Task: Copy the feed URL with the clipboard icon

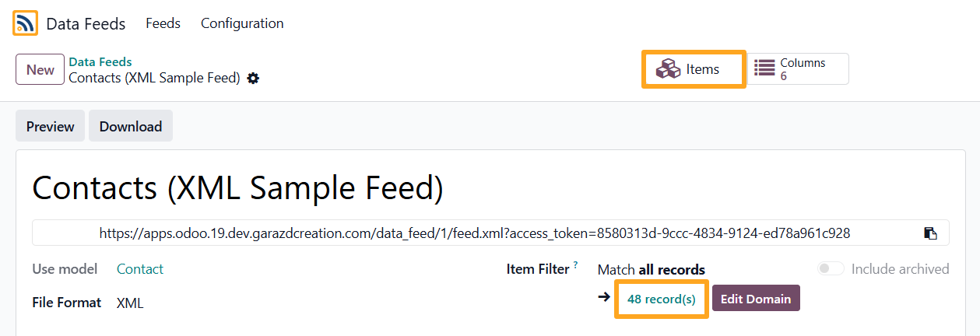Action: (930, 233)
